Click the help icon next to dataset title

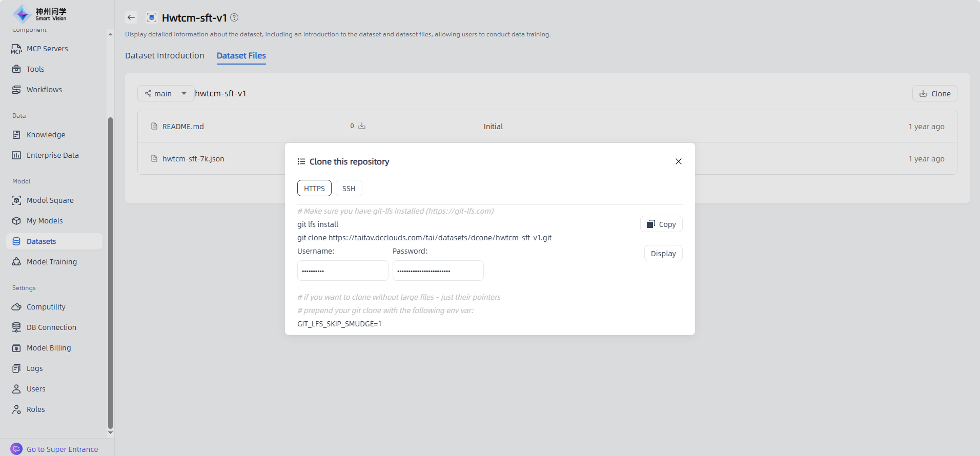(234, 17)
